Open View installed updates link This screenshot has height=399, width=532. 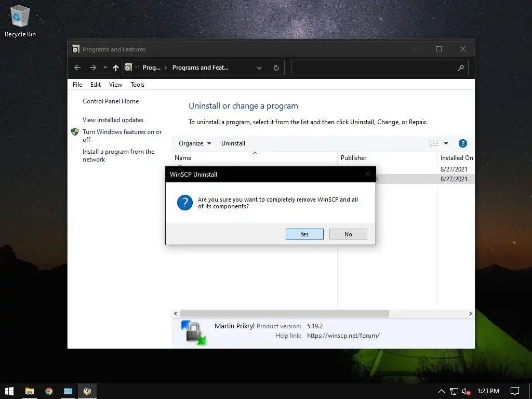click(113, 120)
